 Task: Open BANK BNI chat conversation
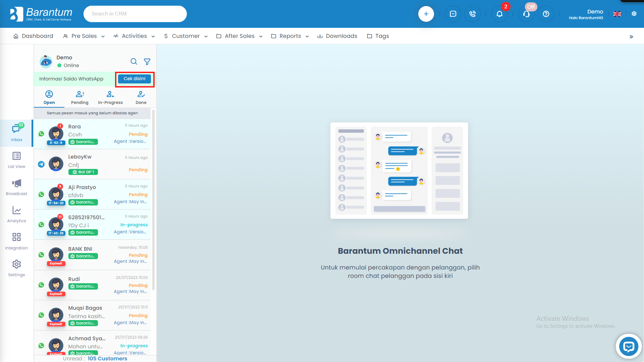click(92, 255)
